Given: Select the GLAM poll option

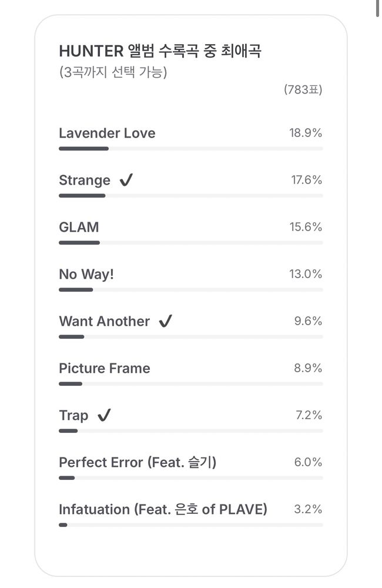Looking at the screenshot, I should pos(191,232).
